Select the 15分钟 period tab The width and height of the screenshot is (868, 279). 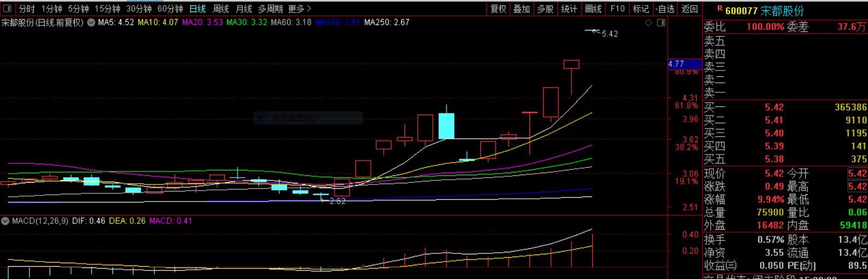click(x=107, y=9)
